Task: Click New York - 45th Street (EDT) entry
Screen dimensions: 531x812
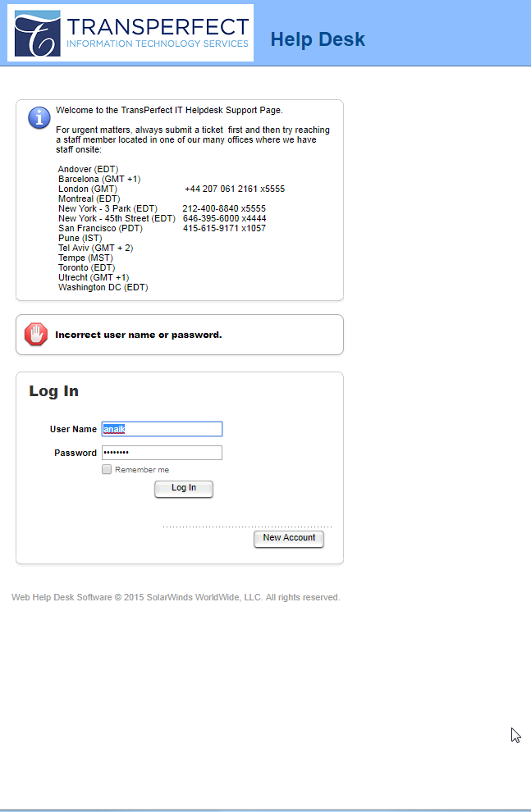Action: 117,218
